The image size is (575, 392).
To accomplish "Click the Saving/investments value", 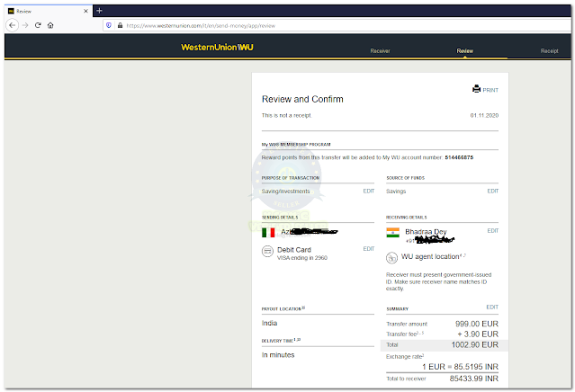I will tap(285, 192).
